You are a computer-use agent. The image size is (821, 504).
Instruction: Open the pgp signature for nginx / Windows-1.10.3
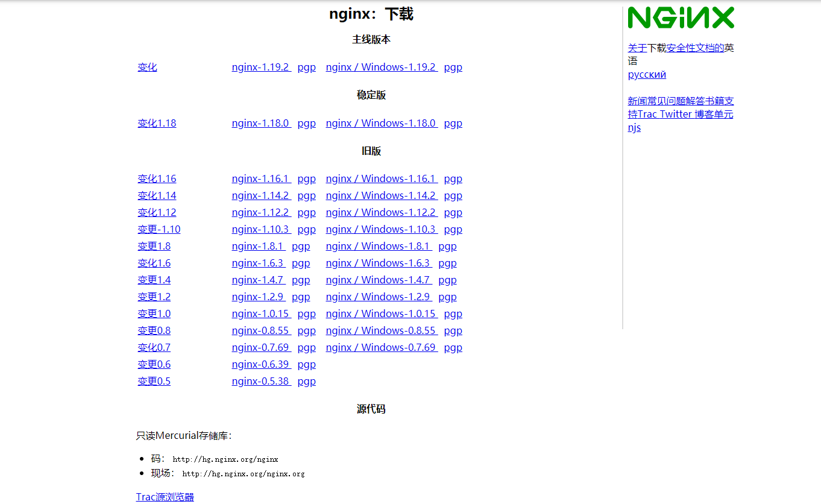pyautogui.click(x=453, y=229)
